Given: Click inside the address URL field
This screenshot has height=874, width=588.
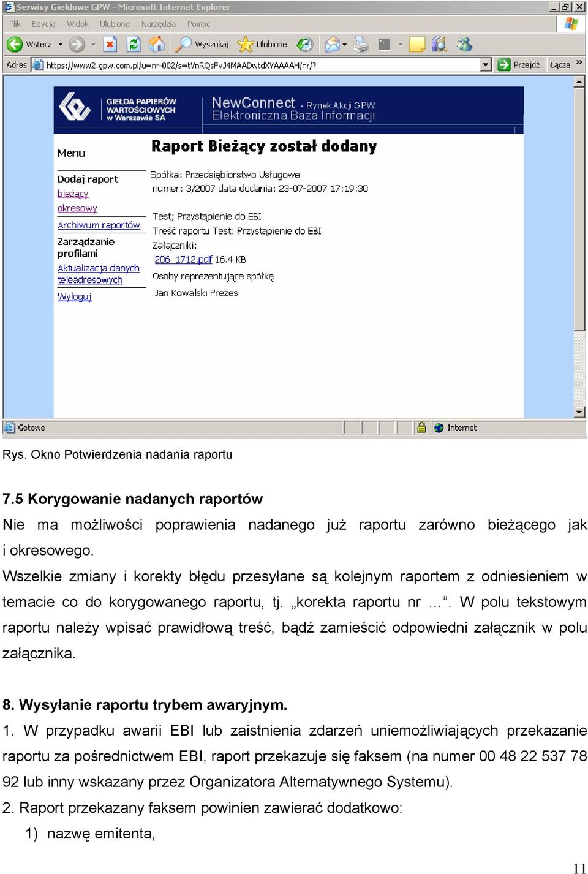Looking at the screenshot, I should click(262, 65).
